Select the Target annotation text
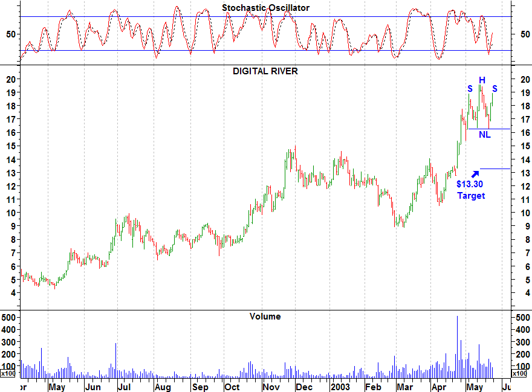532x392 pixels. [471, 196]
